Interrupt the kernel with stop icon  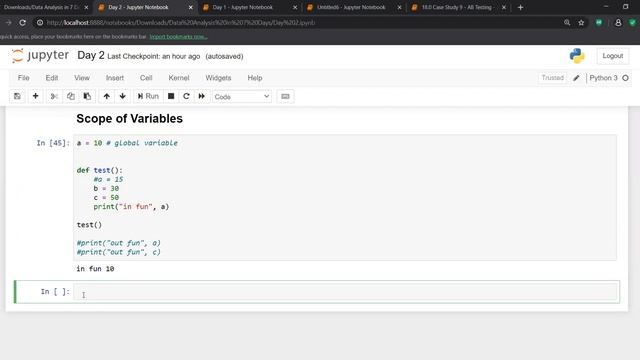(171, 96)
